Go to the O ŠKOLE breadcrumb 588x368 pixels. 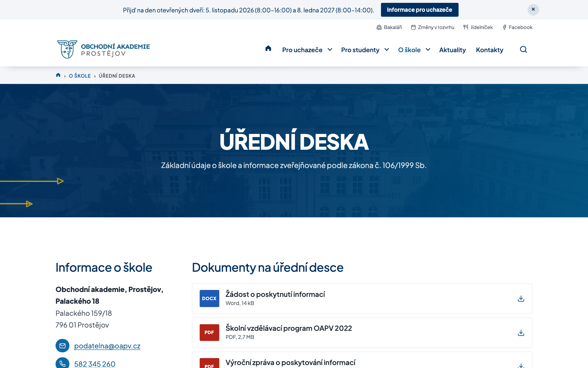click(80, 76)
